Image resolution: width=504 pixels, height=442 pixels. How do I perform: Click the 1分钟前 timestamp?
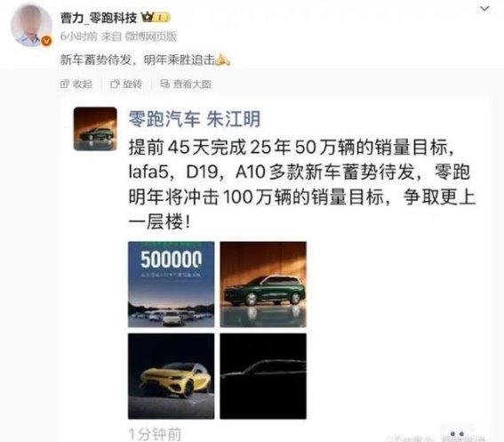pos(155,434)
